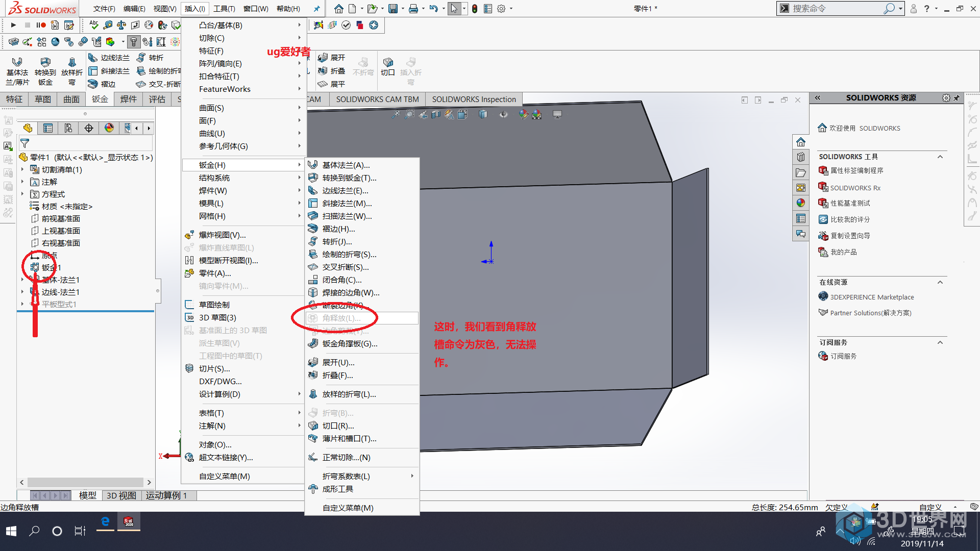Select the 斜接法兰 ribbon tool
980x551 pixels.
(x=109, y=71)
